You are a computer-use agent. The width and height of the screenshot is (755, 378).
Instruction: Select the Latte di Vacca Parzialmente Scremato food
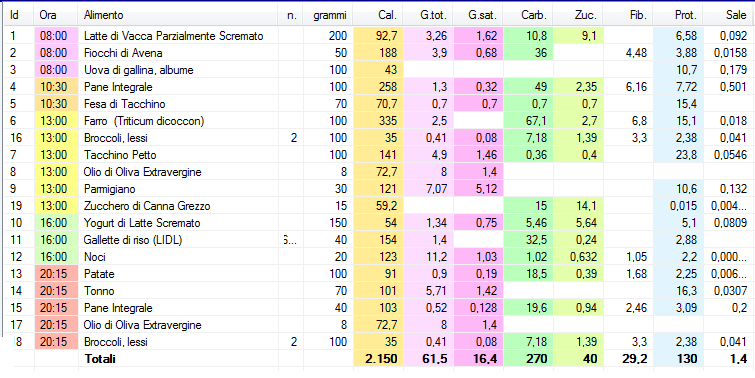click(173, 36)
